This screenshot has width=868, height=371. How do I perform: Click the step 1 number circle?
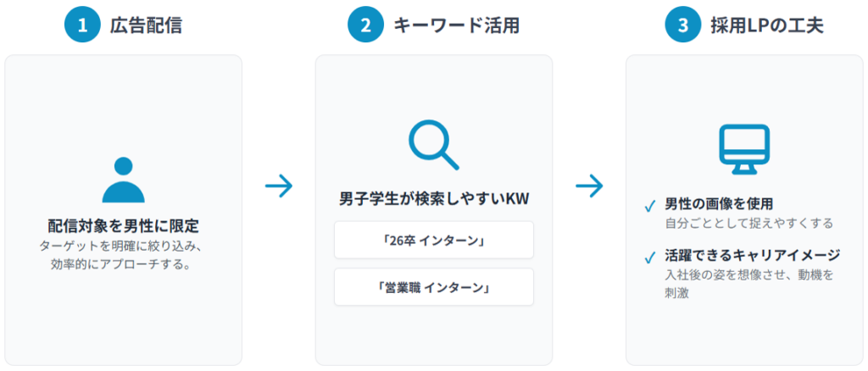(x=82, y=25)
